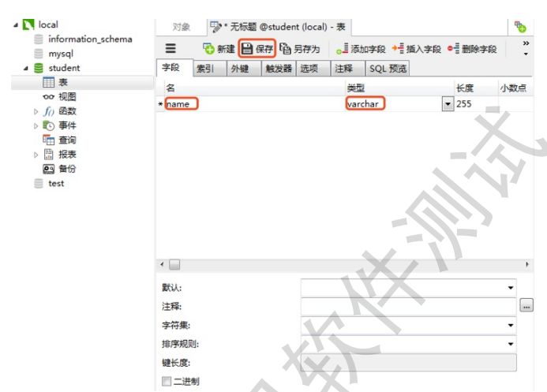
Task: Collapse the student database node
Action: point(26,69)
